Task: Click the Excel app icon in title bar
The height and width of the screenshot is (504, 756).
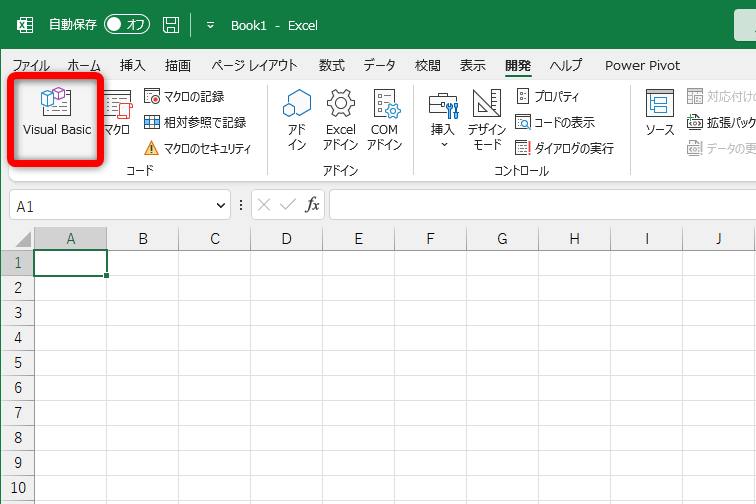Action: 25,25
